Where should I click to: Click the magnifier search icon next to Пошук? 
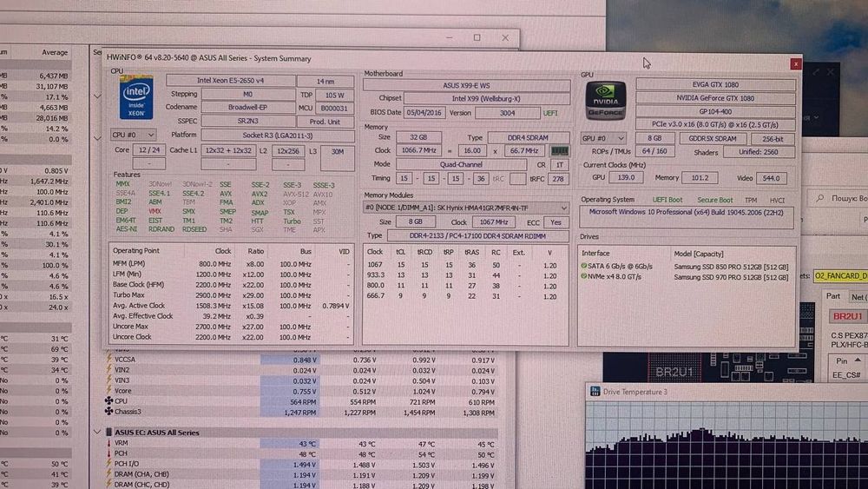(820, 198)
